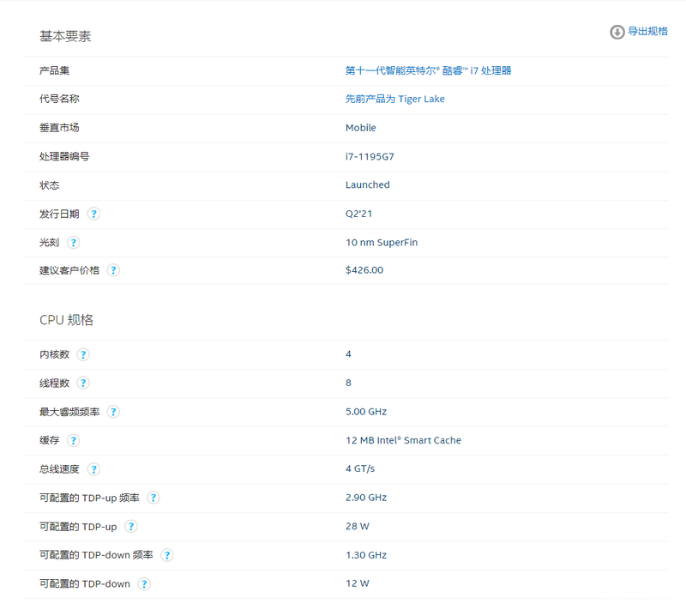This screenshot has height=616, width=686.
Task: Select the Mobile vertical market value
Action: click(x=360, y=128)
